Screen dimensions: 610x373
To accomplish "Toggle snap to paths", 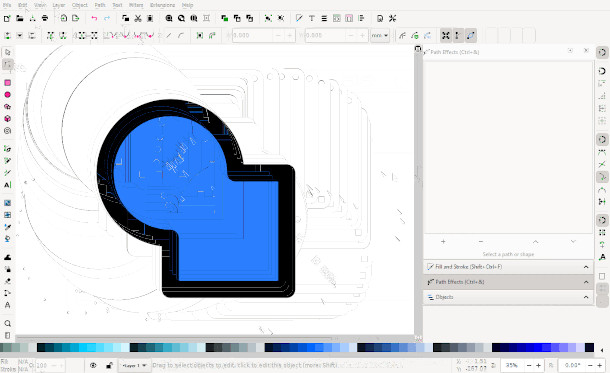I will coord(602,152).
